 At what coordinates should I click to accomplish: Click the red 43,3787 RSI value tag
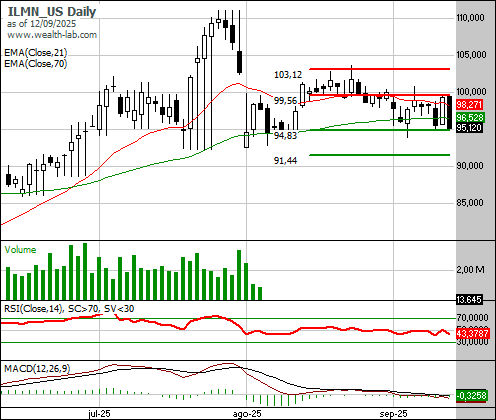[x=473, y=333]
